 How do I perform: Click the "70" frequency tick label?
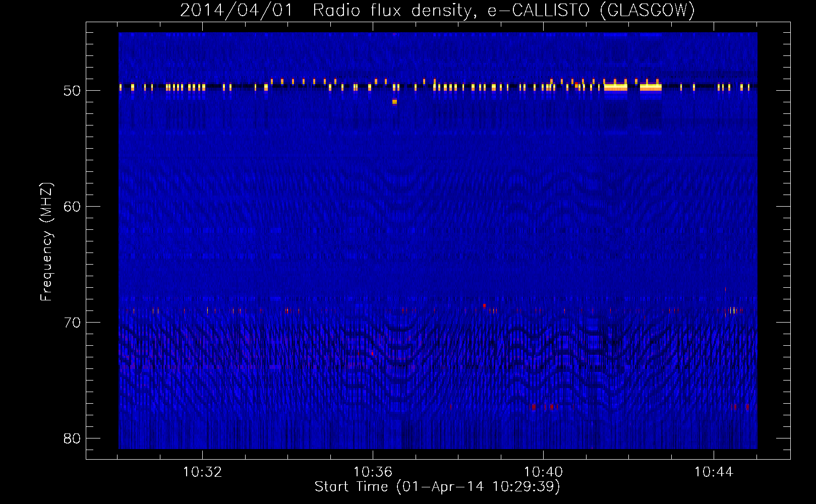(x=72, y=323)
